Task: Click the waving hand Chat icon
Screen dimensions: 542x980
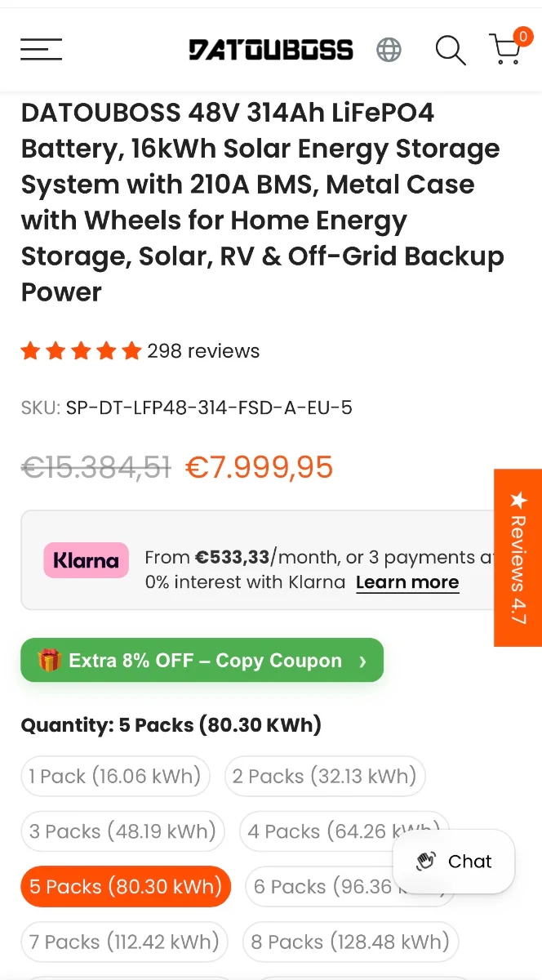Action: pos(425,862)
